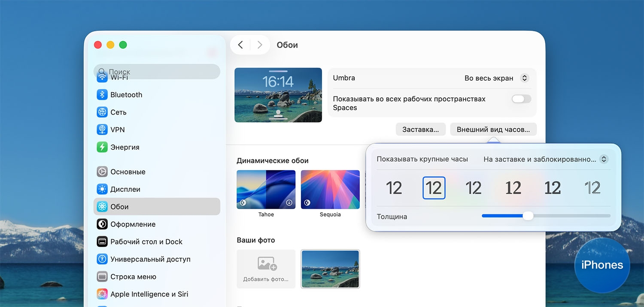Image resolution: width=644 pixels, height=307 pixels.
Task: Toggle Показывать во всех рабочих пространствах switch
Action: pyautogui.click(x=521, y=99)
